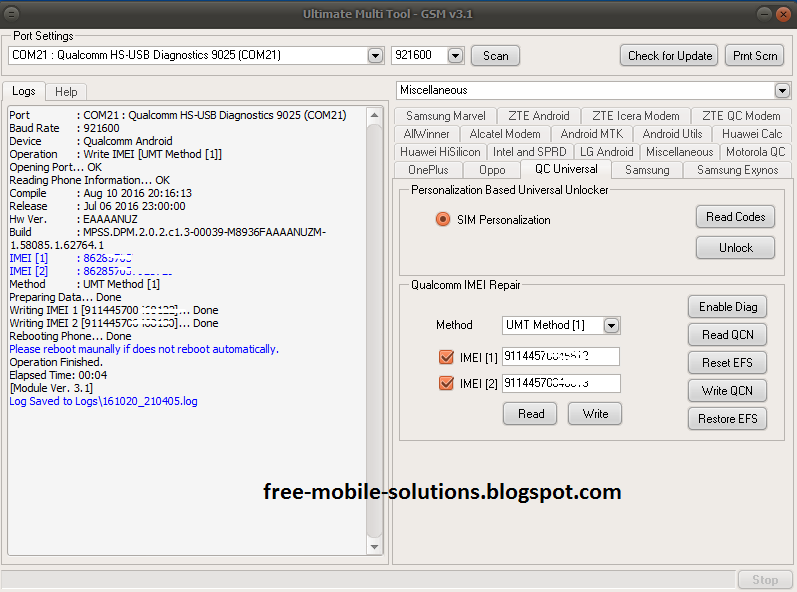Open the Samsung tab
This screenshot has width=797, height=592.
coord(647,170)
